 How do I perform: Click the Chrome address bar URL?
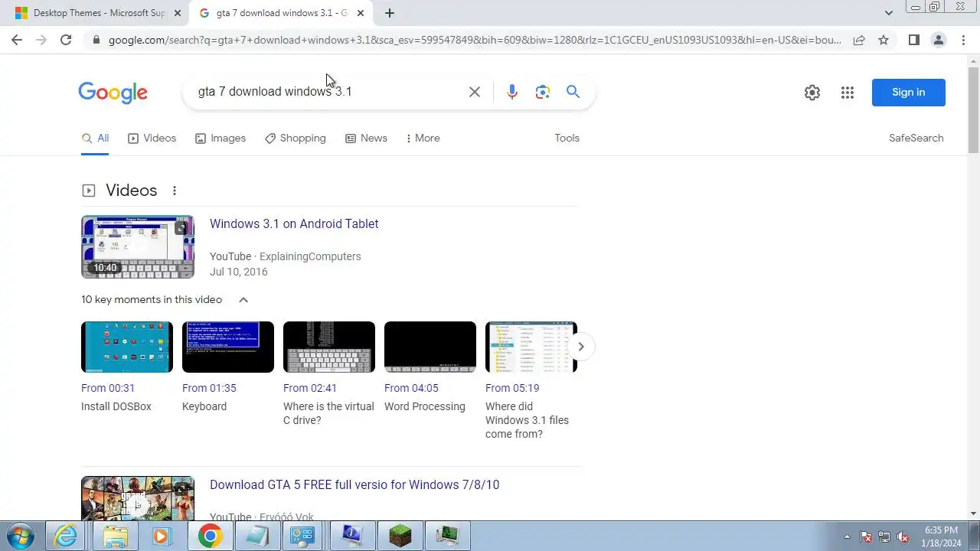(475, 40)
